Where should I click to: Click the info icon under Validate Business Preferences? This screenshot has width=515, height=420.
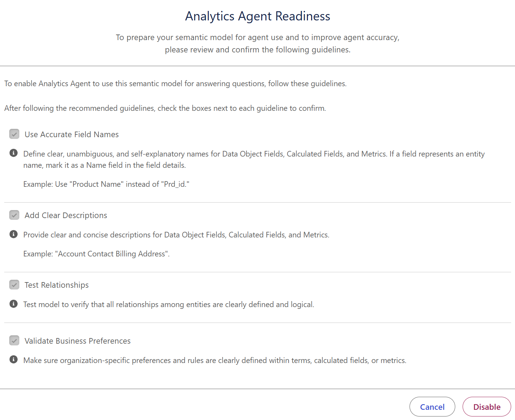(14, 359)
